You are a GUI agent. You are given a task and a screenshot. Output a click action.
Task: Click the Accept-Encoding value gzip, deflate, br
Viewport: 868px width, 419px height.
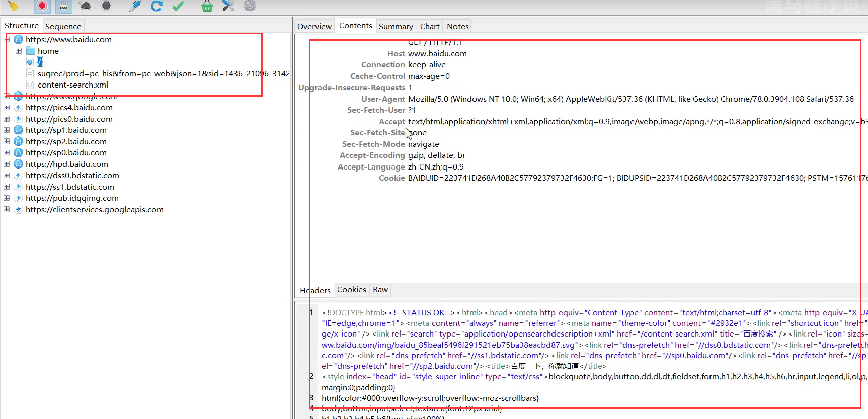(x=437, y=155)
